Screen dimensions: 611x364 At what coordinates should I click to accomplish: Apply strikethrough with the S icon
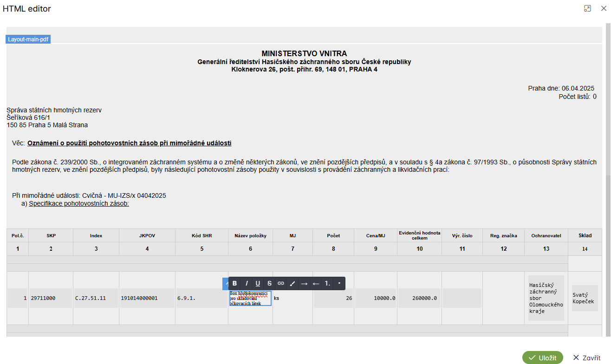point(269,283)
